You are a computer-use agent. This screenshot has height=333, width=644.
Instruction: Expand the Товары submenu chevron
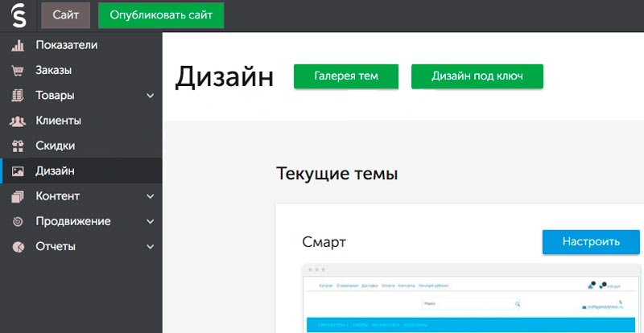pos(151,96)
